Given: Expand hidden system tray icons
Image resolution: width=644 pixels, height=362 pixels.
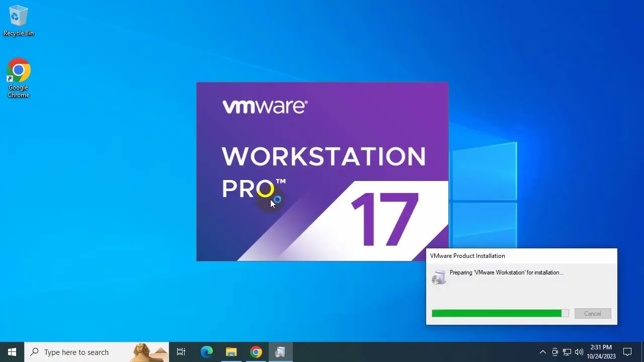Looking at the screenshot, I should tap(542, 352).
